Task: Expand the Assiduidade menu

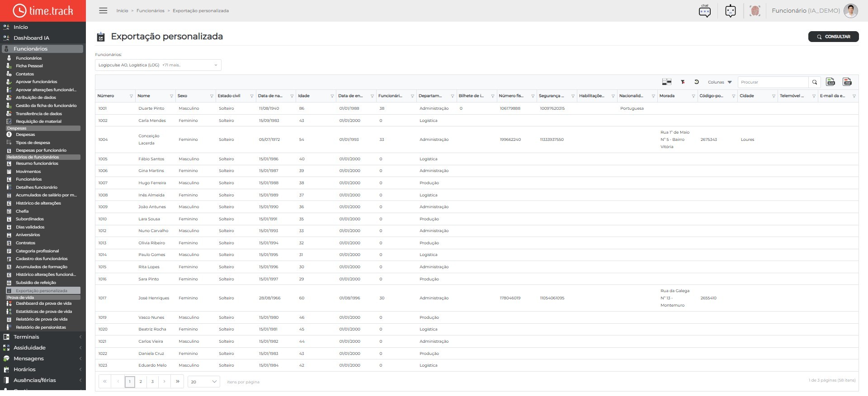Action: 42,348
